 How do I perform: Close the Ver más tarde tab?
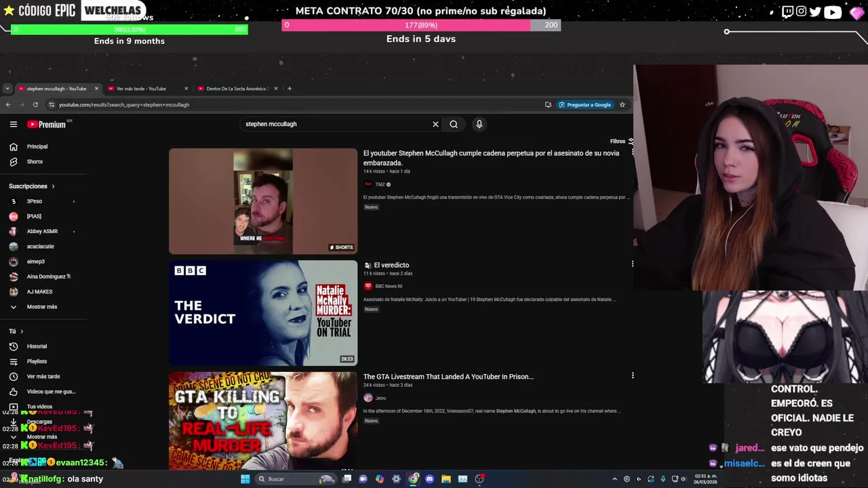(186, 88)
